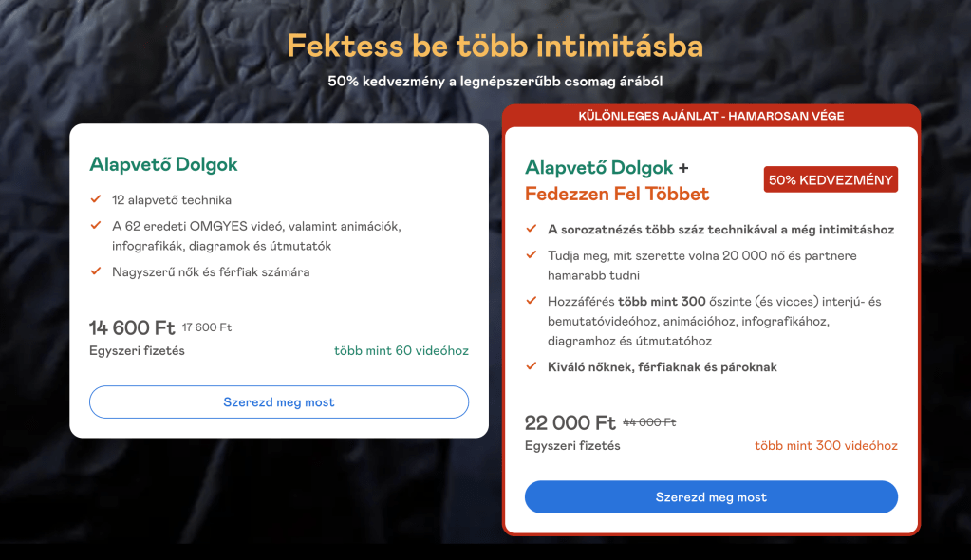The width and height of the screenshot is (971, 560).
Task: Click checkmark next to "Hozzáférés több mint 300"
Action: click(531, 301)
